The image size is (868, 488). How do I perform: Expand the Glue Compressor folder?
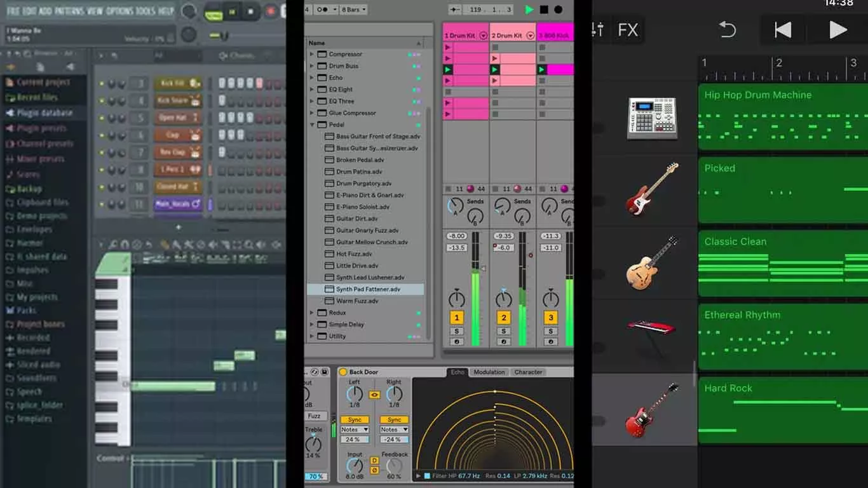click(312, 113)
